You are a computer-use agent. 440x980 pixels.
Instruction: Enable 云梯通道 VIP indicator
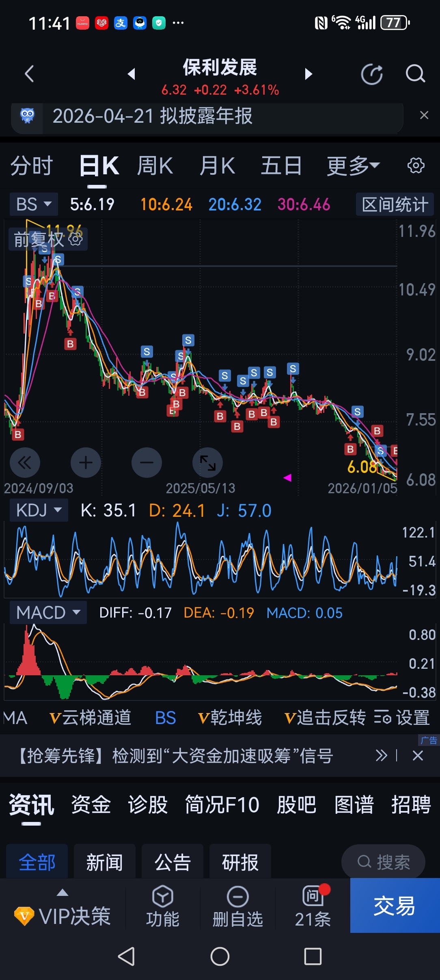[90, 718]
